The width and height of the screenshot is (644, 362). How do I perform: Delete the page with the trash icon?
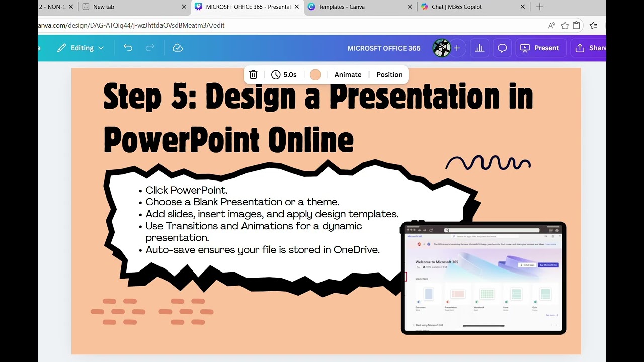[x=253, y=75]
